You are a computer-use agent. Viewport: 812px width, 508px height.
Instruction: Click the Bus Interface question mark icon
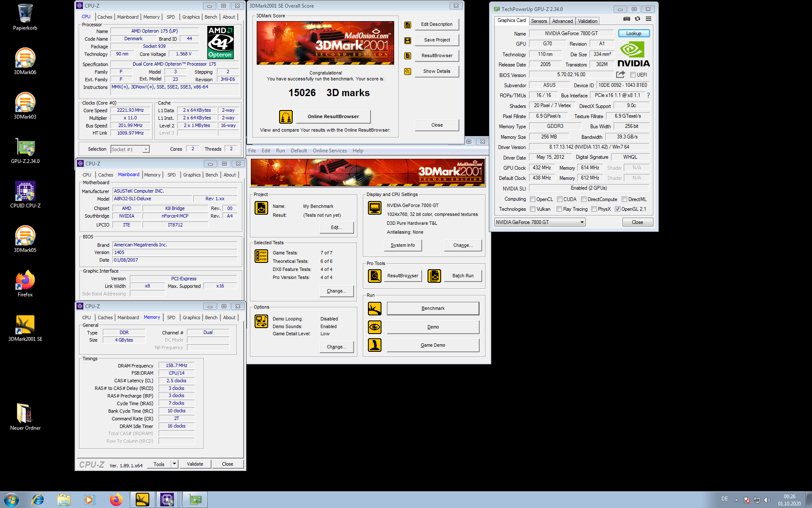point(648,95)
